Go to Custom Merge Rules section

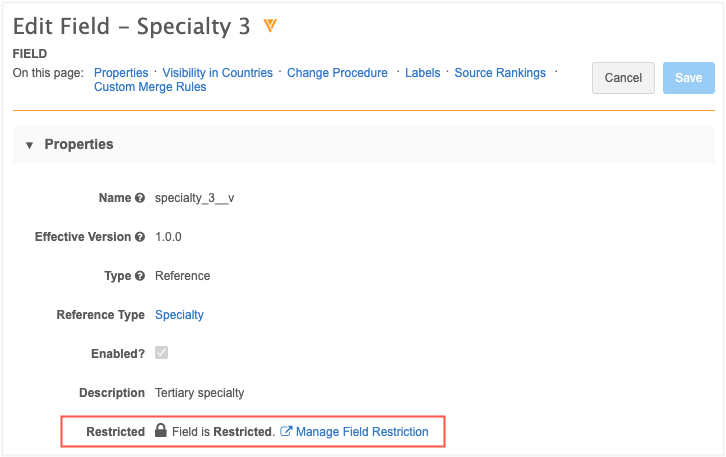(150, 87)
